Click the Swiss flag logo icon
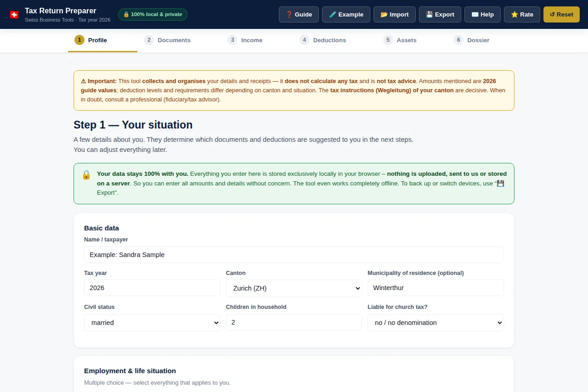The height and width of the screenshot is (392, 588). [14, 15]
